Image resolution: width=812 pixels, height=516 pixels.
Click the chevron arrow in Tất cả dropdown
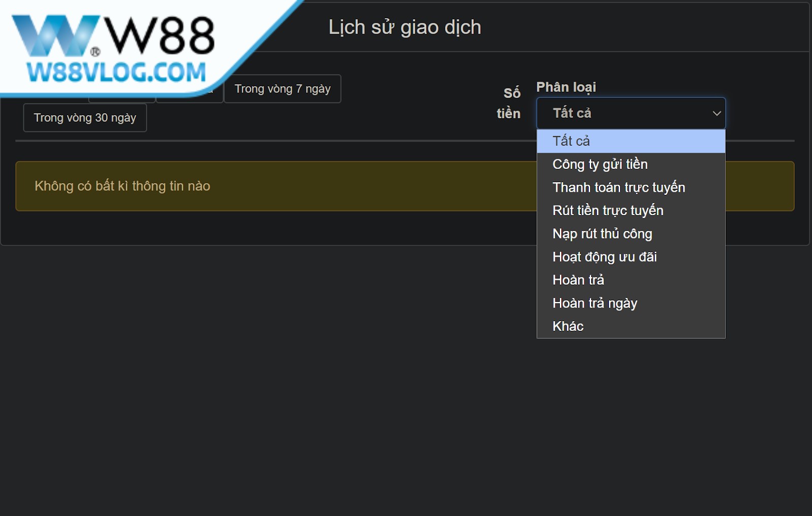point(717,113)
